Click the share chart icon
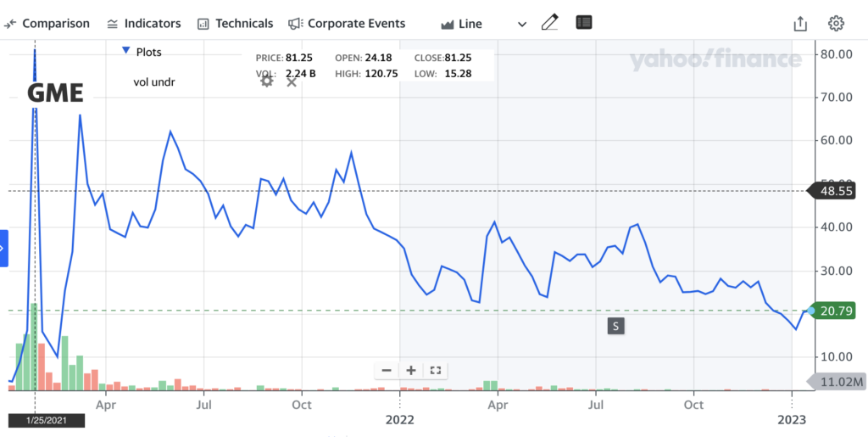Viewport: 868px width, 437px height. pos(800,23)
